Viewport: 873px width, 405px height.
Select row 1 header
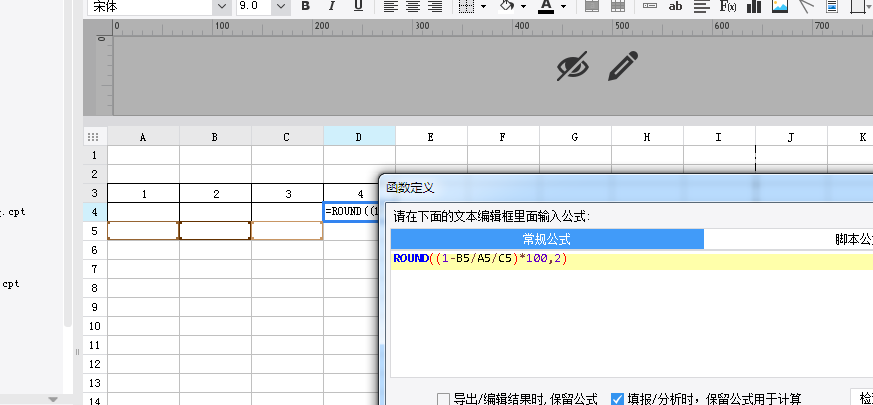tap(95, 155)
